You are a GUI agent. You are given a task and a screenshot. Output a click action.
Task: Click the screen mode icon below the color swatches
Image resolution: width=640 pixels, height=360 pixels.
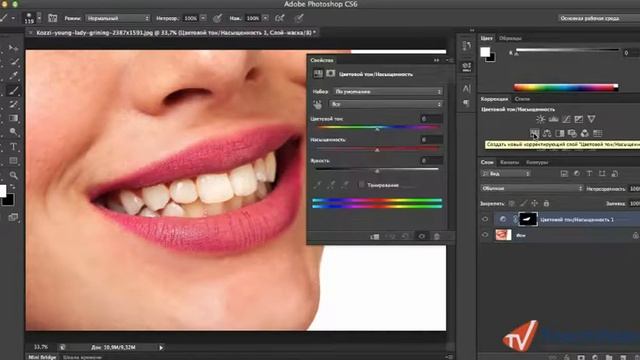tap(13, 218)
